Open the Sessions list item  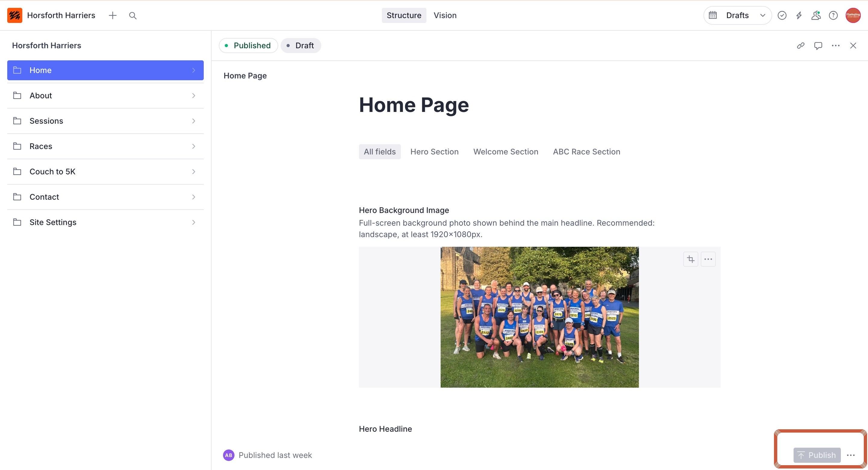tap(105, 121)
